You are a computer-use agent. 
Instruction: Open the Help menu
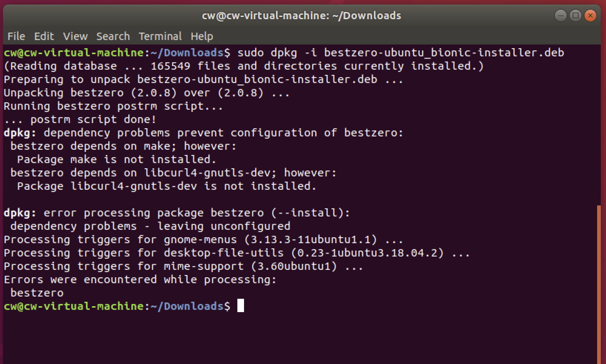point(202,36)
